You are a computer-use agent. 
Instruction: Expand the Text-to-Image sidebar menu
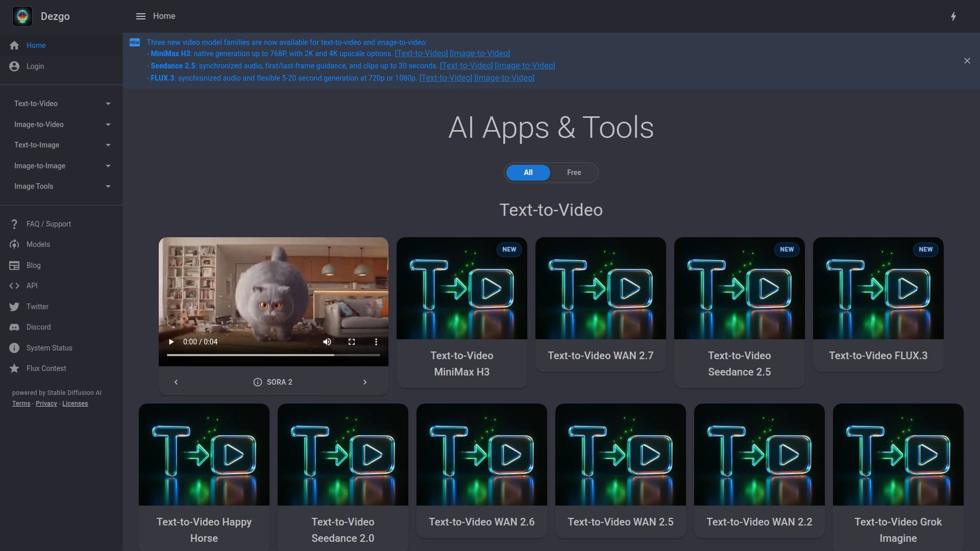(x=61, y=145)
